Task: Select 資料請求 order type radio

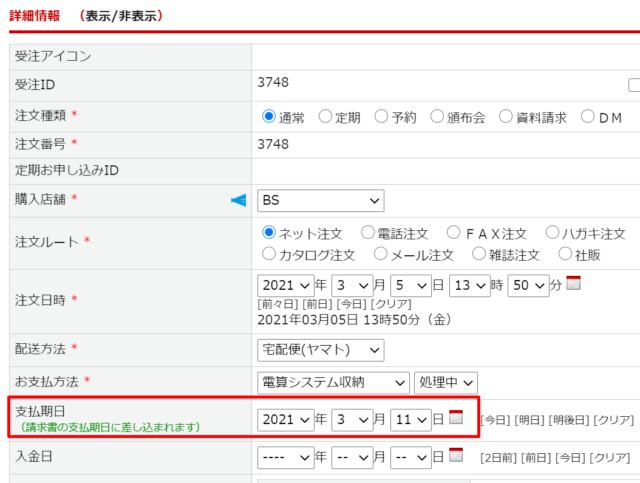Action: point(505,116)
